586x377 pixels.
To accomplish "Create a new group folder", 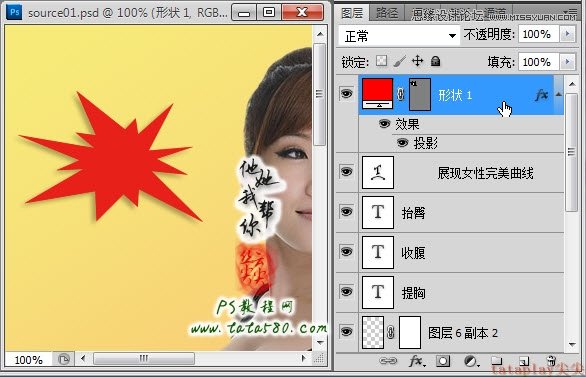I will point(497,361).
